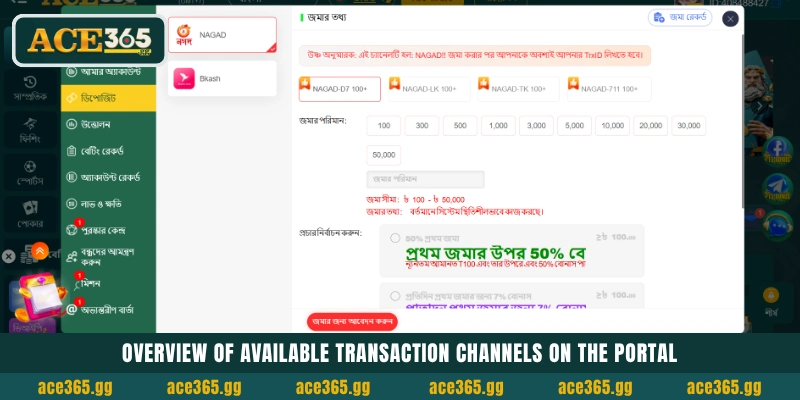Viewport: 800px width, 400px height.
Task: Click red জমার জন্য আবেদন করুন button
Action: point(352,322)
